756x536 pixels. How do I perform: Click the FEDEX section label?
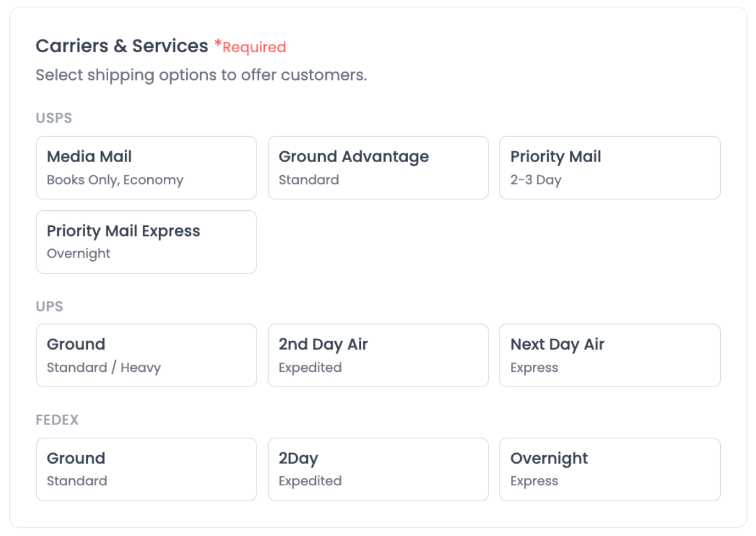click(57, 420)
